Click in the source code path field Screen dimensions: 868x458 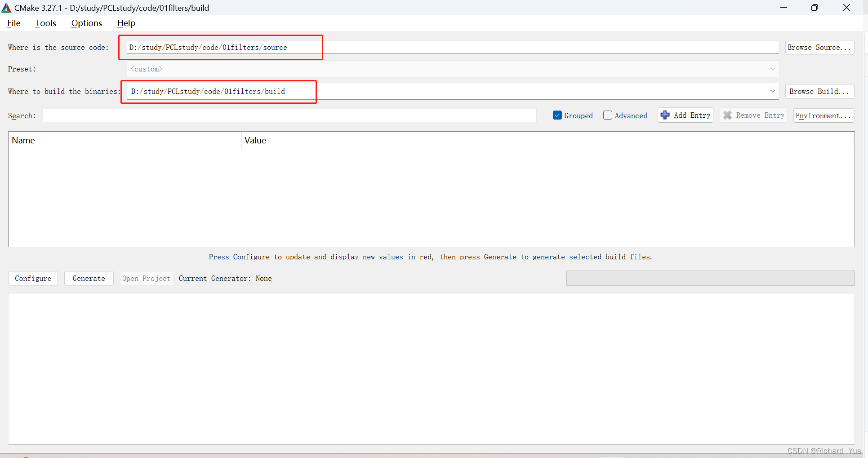(453, 47)
